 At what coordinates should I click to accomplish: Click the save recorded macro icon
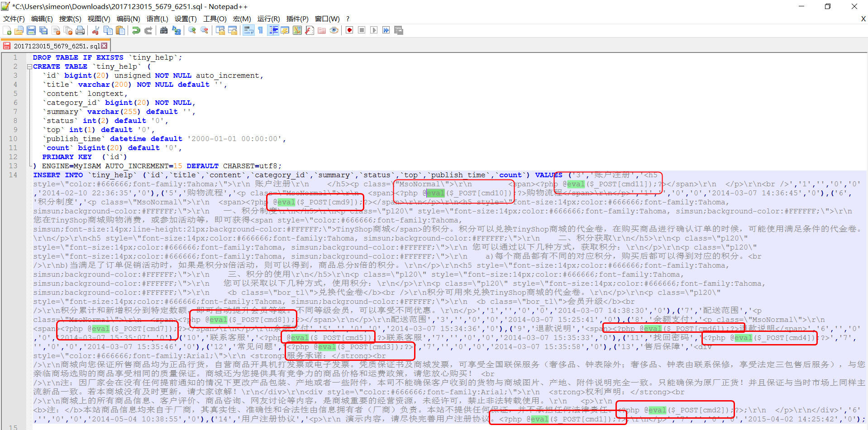click(399, 30)
